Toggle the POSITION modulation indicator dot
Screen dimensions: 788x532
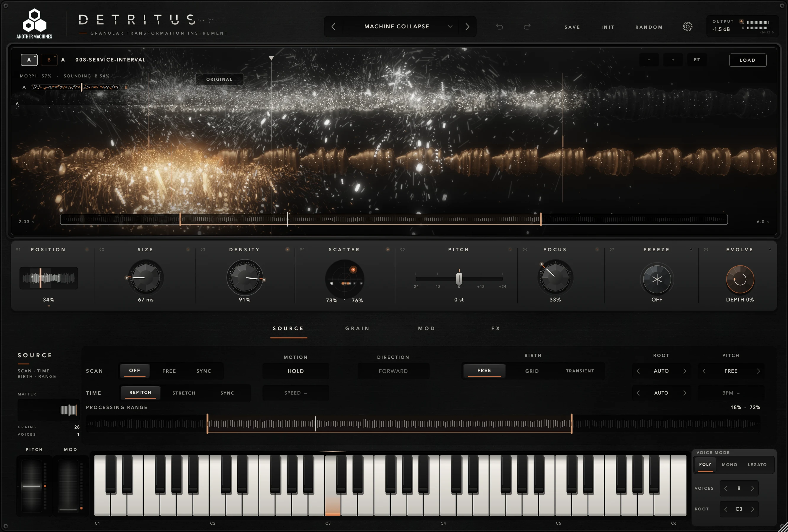pyautogui.click(x=87, y=249)
